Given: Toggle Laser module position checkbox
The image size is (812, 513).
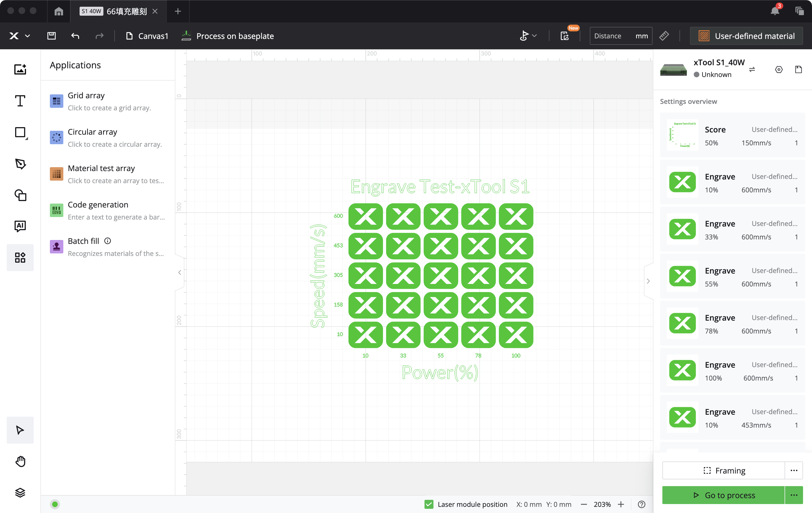Looking at the screenshot, I should [429, 504].
